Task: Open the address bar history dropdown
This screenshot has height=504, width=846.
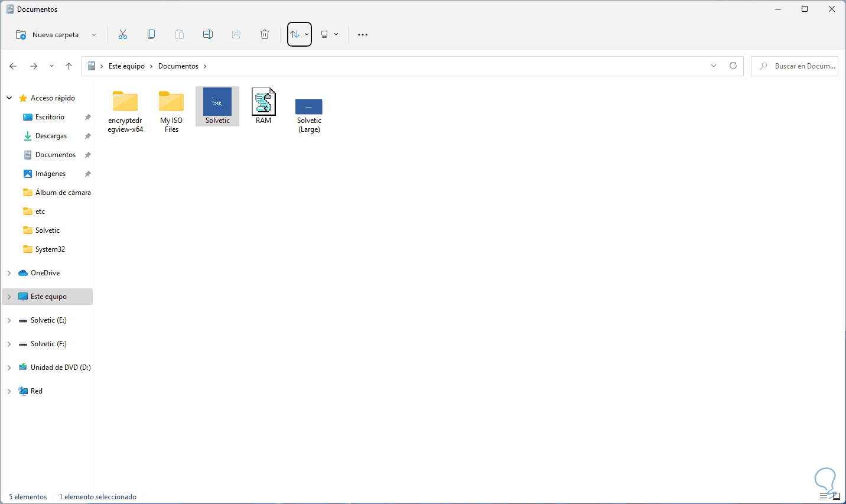Action: pos(714,66)
